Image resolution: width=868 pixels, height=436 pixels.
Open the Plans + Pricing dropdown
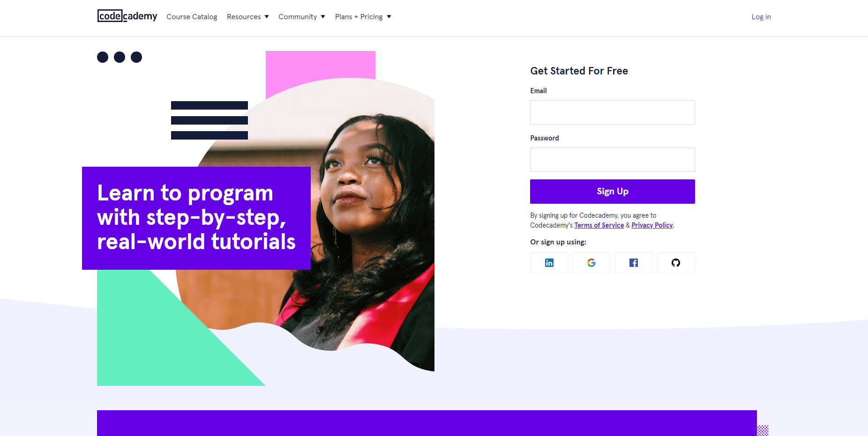[x=363, y=17]
